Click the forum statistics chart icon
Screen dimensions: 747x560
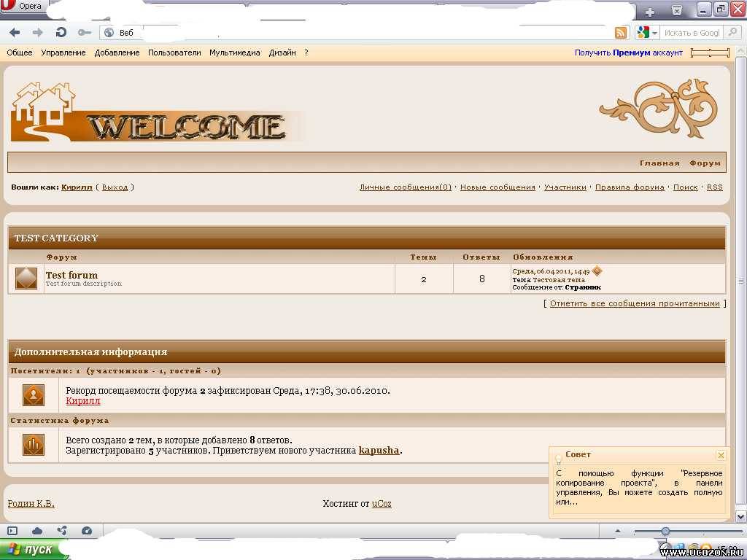(34, 445)
